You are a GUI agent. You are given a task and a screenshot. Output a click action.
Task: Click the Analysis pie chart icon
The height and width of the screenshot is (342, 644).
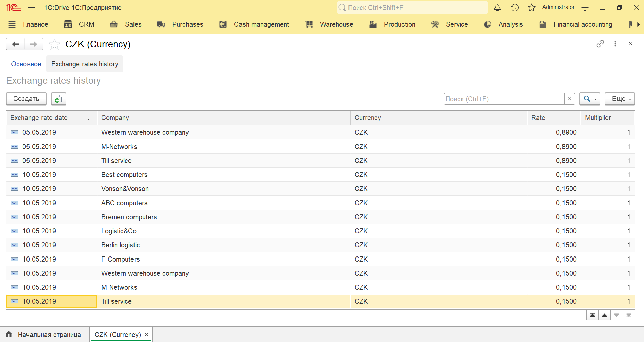click(488, 24)
